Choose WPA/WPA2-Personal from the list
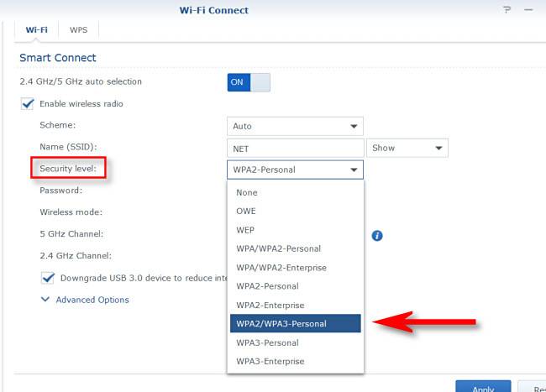 [x=296, y=248]
